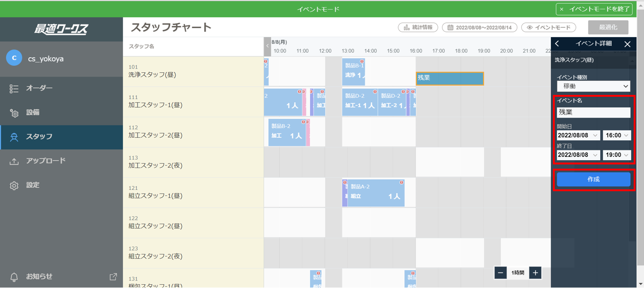Viewport: 644px width, 288px height.
Task: Select the 製品A-2 組立 task block
Action: [376, 193]
